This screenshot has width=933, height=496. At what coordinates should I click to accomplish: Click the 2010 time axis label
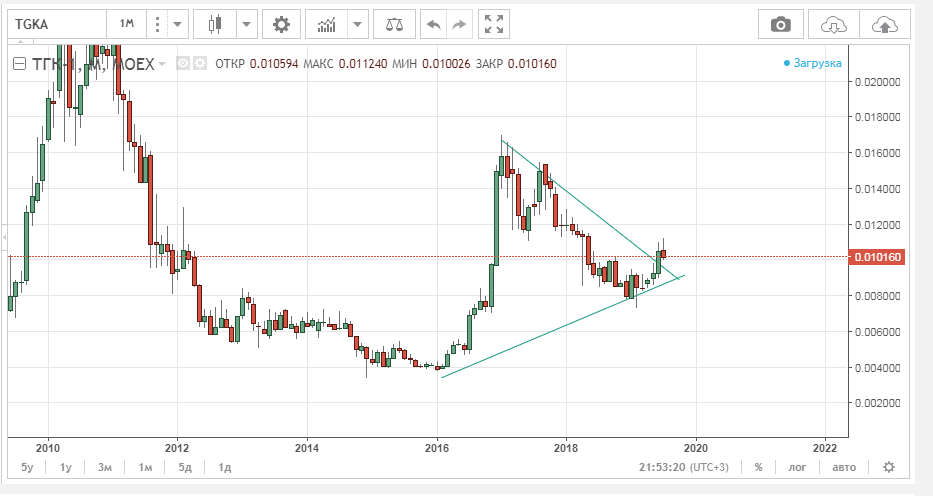point(48,447)
